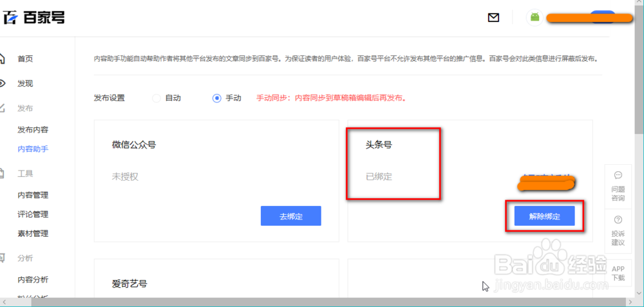
Task: Click the tool icon beside 工具
Action: pos(2,174)
